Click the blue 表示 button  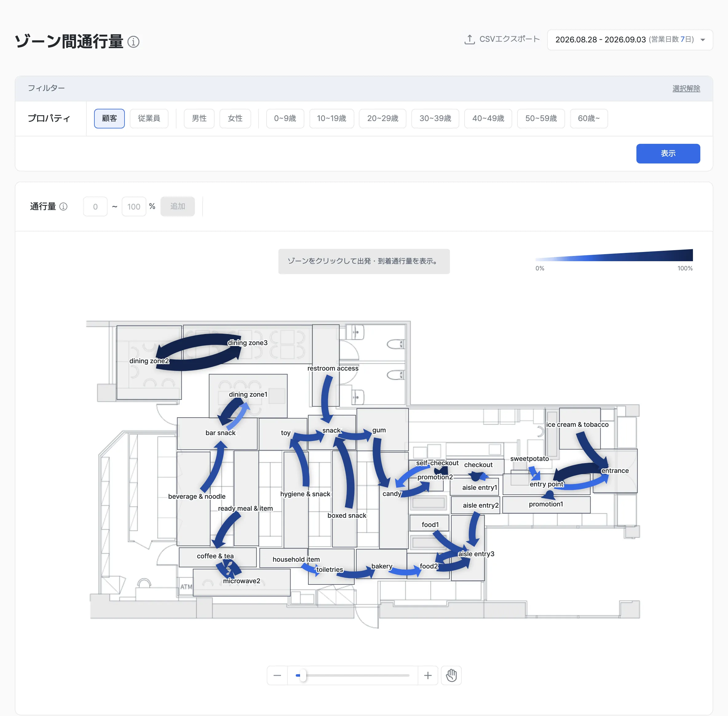point(668,153)
